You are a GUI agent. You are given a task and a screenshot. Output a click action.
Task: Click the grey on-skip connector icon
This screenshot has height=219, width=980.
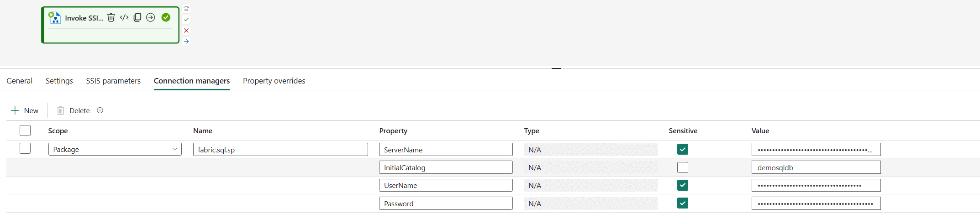click(x=186, y=9)
